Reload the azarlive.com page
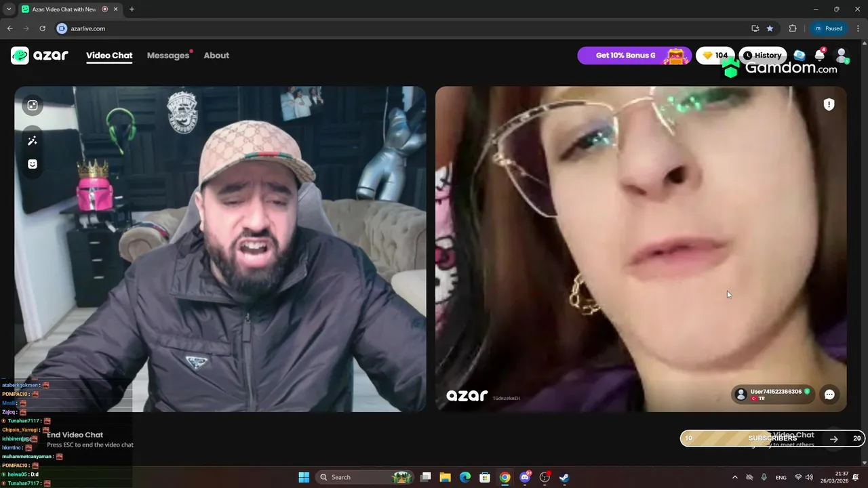Screen dimensions: 868x488 coord(42,28)
